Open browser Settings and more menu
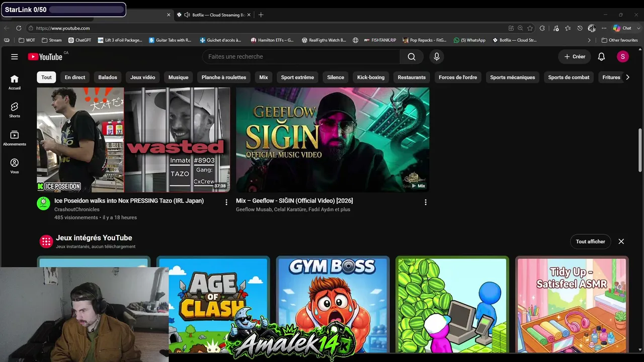Image resolution: width=644 pixels, height=362 pixels. (x=604, y=28)
